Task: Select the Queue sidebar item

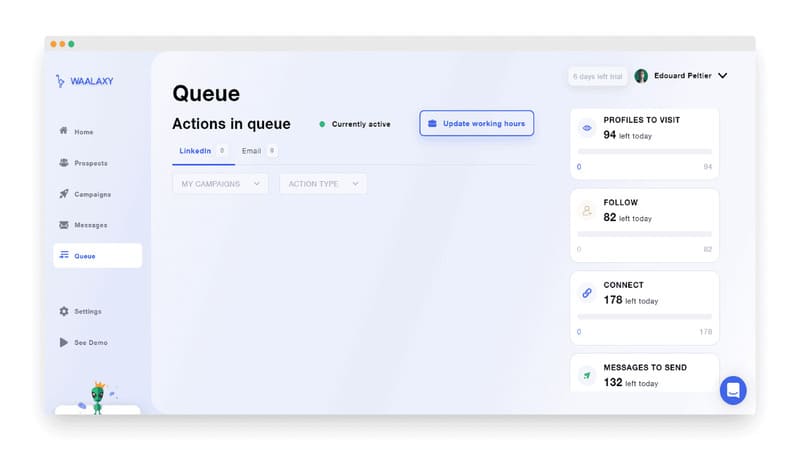Action: pyautogui.click(x=97, y=256)
